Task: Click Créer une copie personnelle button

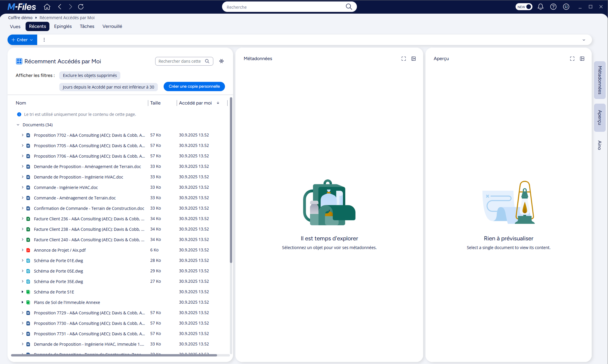Action: [194, 87]
